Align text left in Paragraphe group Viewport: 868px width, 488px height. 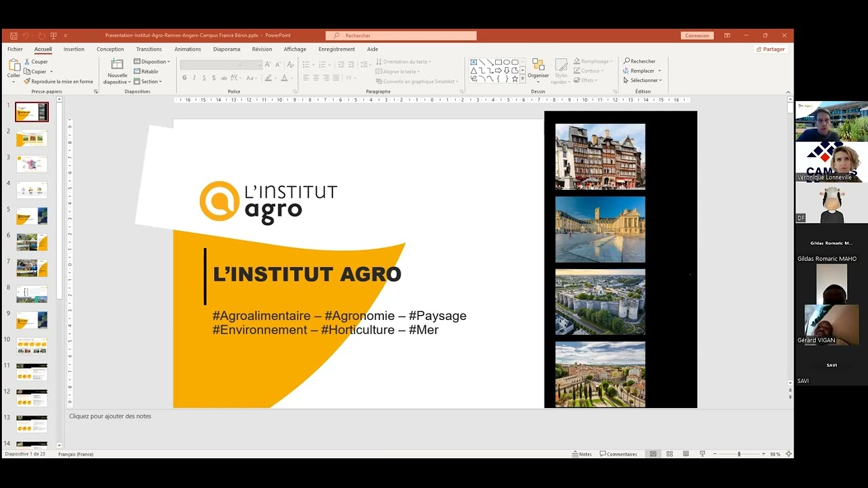pos(306,78)
